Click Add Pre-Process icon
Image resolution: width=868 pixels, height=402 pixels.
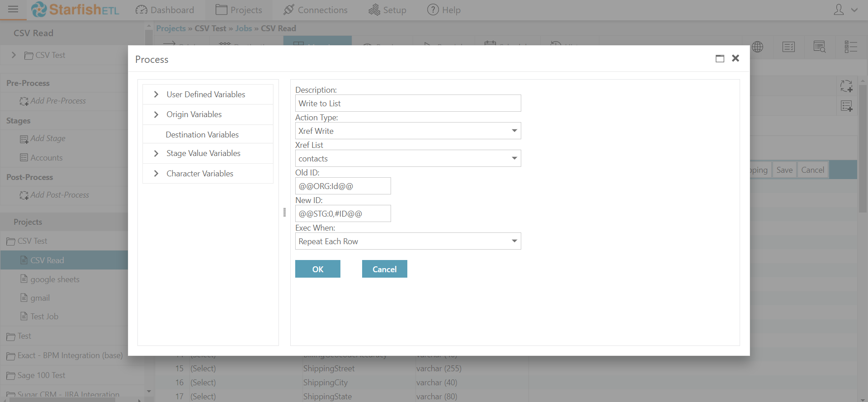(x=24, y=101)
